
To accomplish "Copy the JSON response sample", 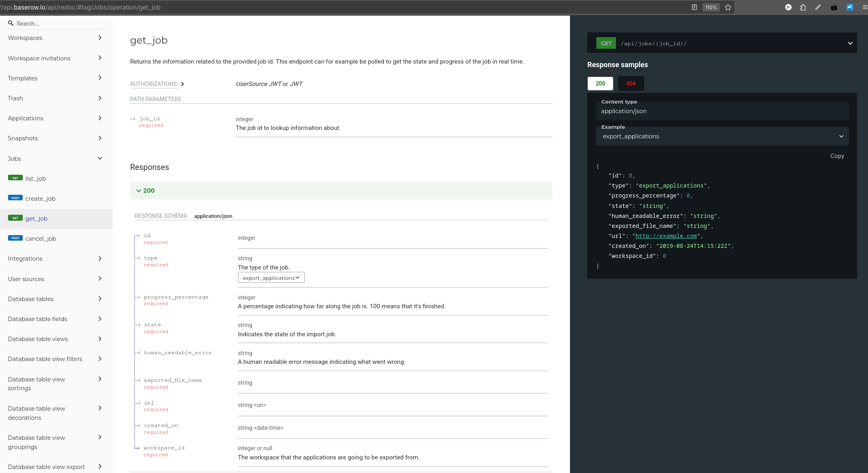I will (837, 156).
